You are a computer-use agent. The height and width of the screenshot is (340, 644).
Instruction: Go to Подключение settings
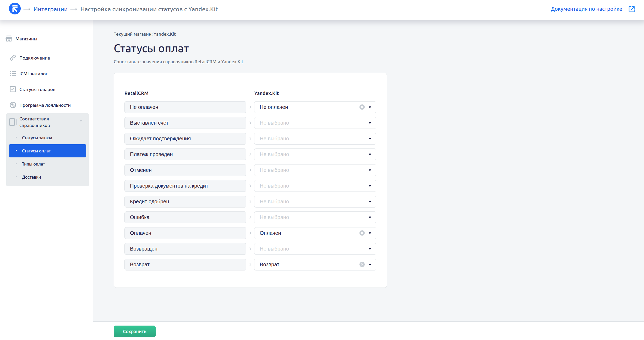(x=35, y=58)
